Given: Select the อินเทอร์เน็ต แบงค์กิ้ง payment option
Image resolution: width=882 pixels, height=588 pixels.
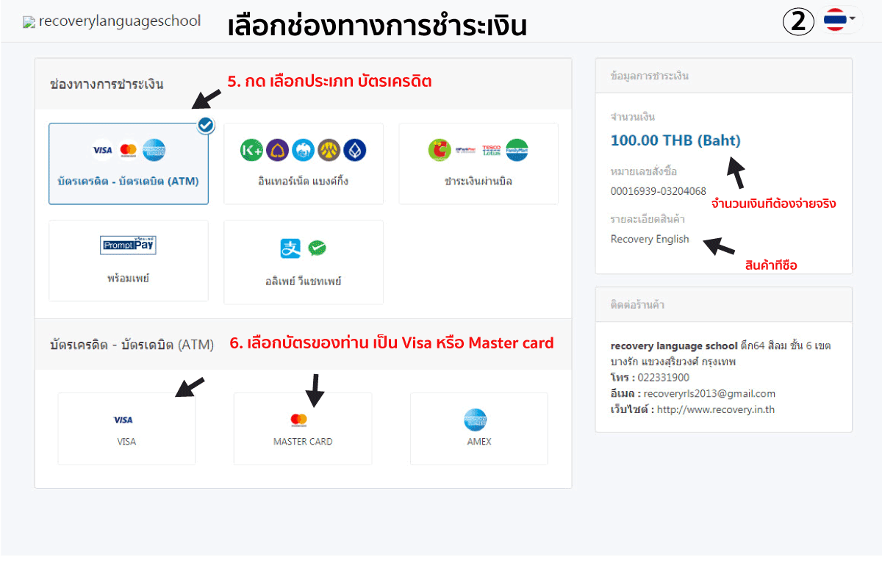Looking at the screenshot, I should point(304,163).
